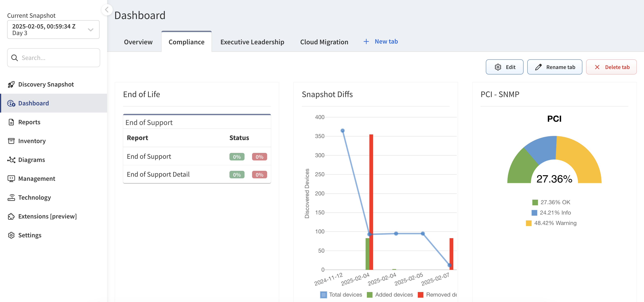Focus the sidebar Search field
The width and height of the screenshot is (644, 302).
click(x=54, y=58)
